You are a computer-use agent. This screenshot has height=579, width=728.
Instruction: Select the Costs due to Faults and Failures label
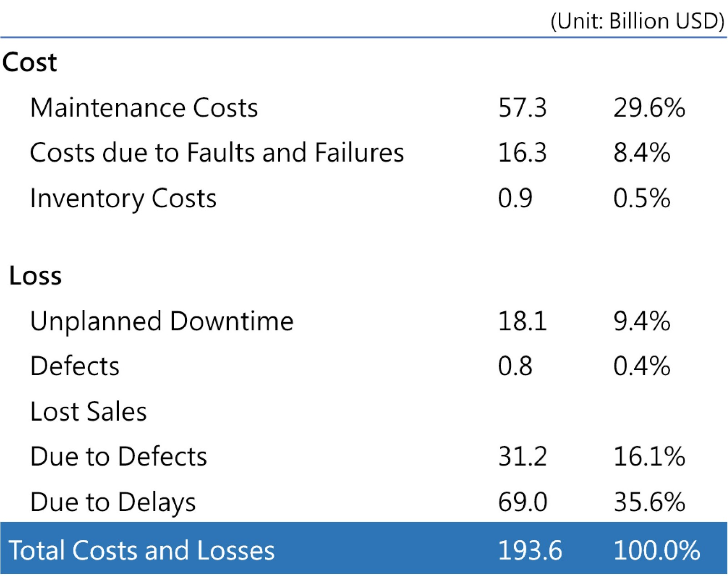tap(217, 152)
